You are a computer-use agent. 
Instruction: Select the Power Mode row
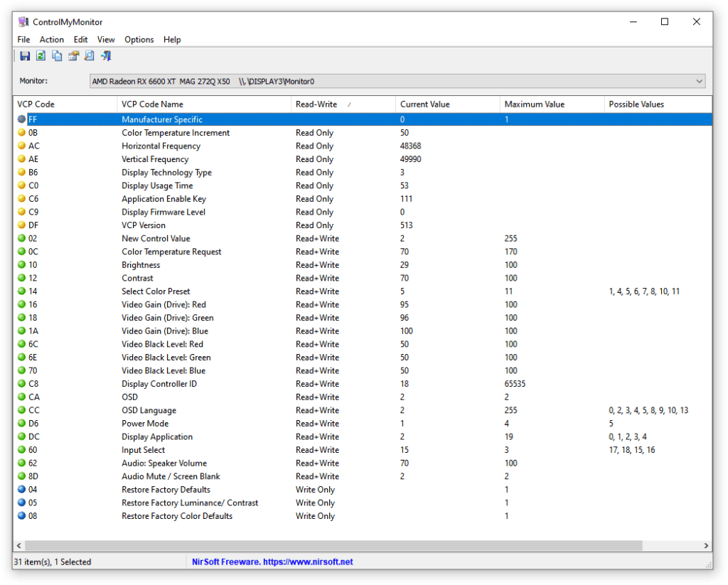363,424
